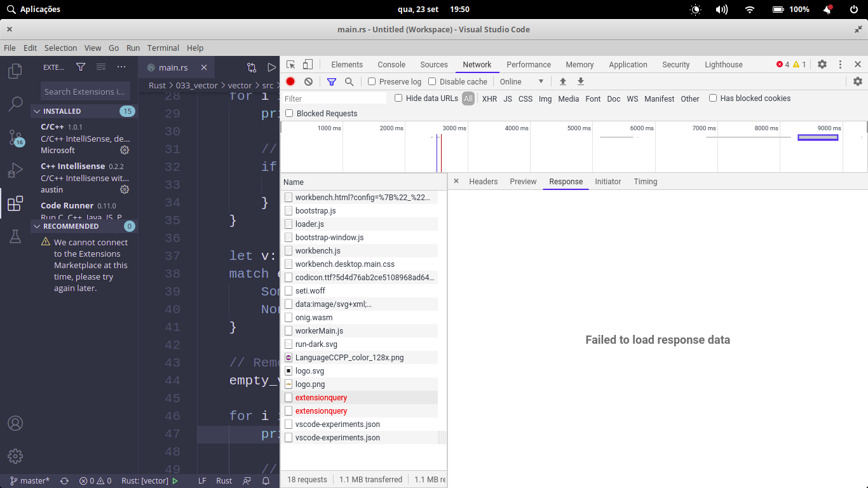Viewport: 868px width, 488px height.
Task: Enable the Preserve log checkbox
Action: pos(371,81)
